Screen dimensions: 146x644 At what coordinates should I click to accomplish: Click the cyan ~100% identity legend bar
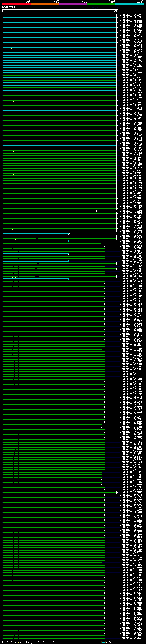130,4
